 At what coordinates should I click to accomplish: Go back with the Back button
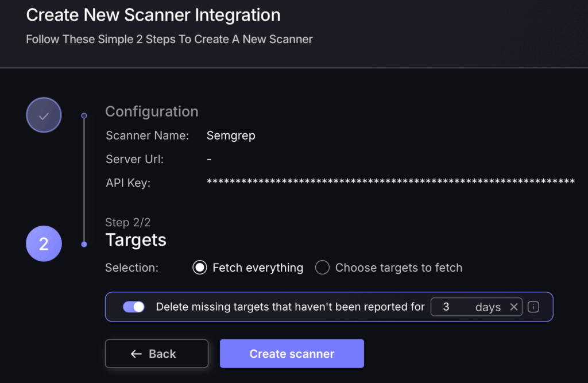point(157,354)
